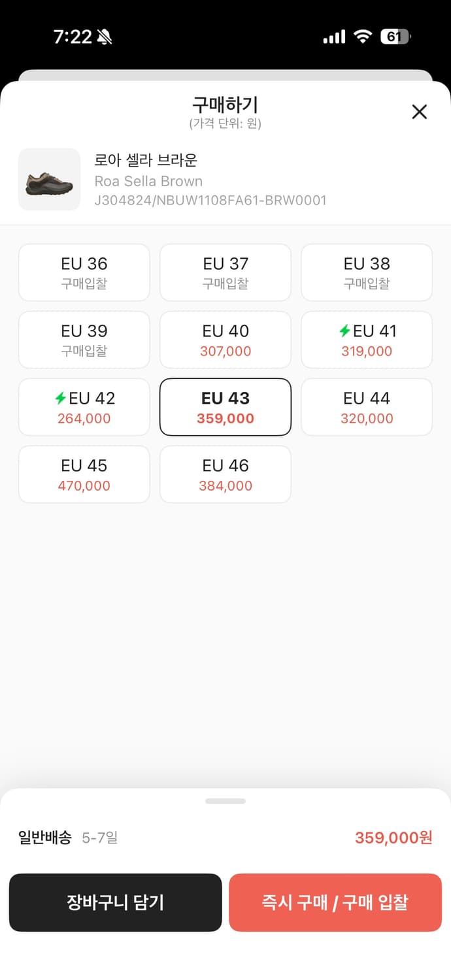Tap the battery indicator showing 61
The width and height of the screenshot is (451, 980).
click(x=395, y=37)
